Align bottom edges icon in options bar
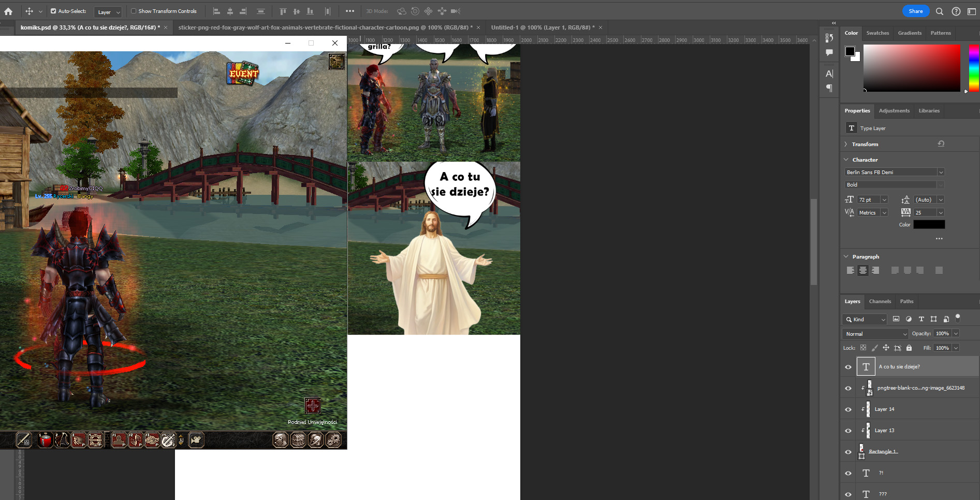Screen dimensions: 980x500 pos(310,11)
